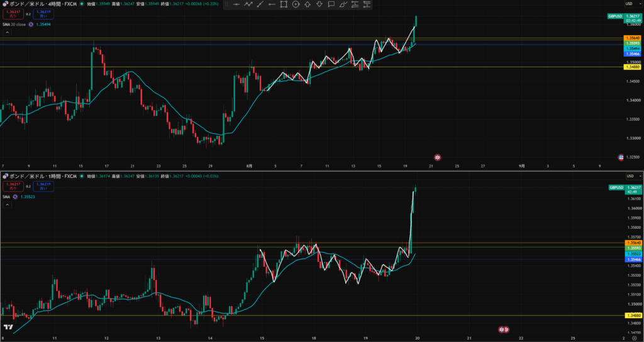Click 8月 label on upper time axis
Viewport: 644px width, 342px height.
(249, 166)
